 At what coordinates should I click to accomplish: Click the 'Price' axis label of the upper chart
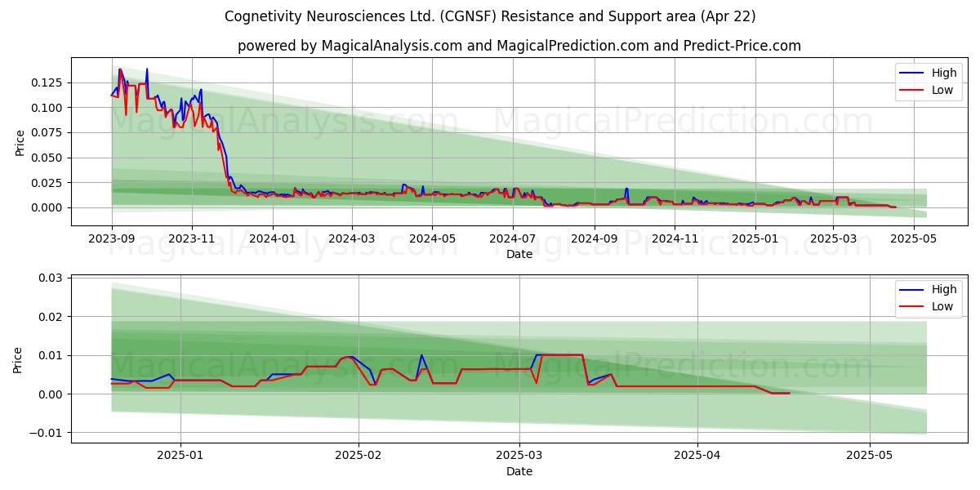tap(20, 142)
